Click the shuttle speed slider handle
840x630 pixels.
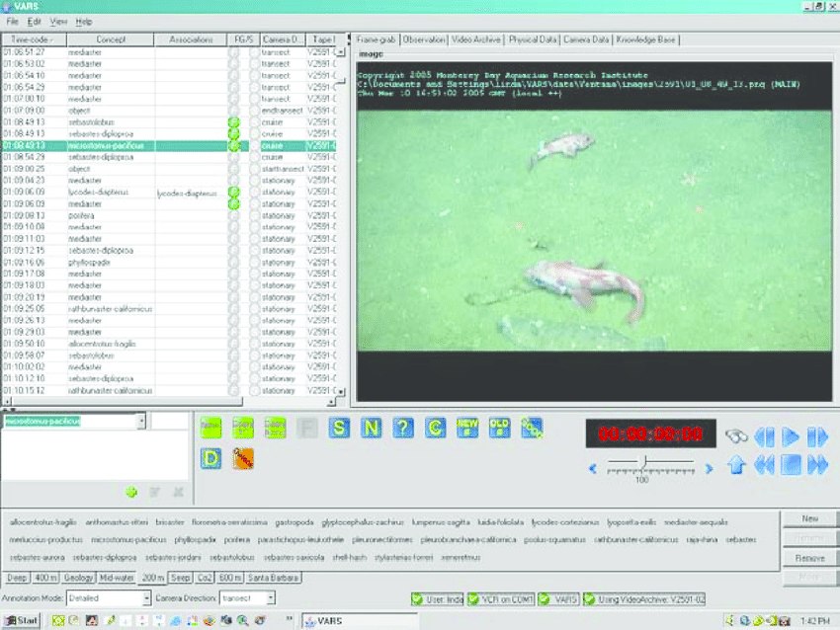coord(645,460)
